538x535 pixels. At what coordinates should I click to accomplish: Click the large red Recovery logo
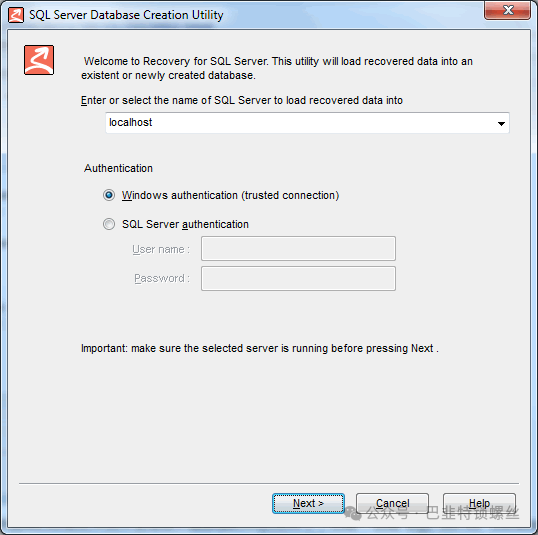click(x=39, y=60)
